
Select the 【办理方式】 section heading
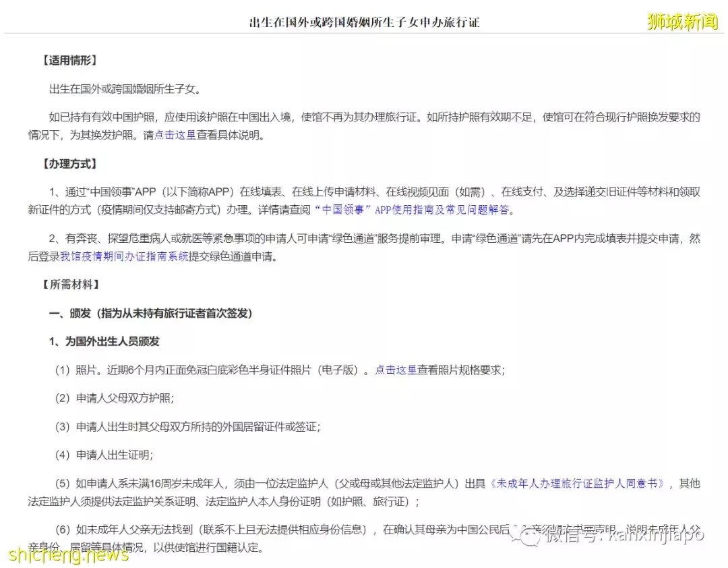(x=70, y=163)
